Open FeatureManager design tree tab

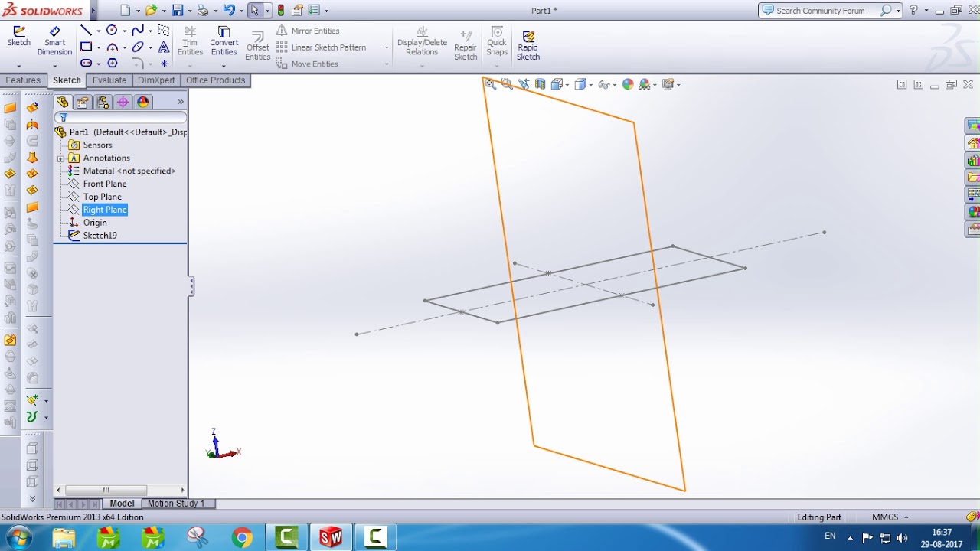pos(63,102)
